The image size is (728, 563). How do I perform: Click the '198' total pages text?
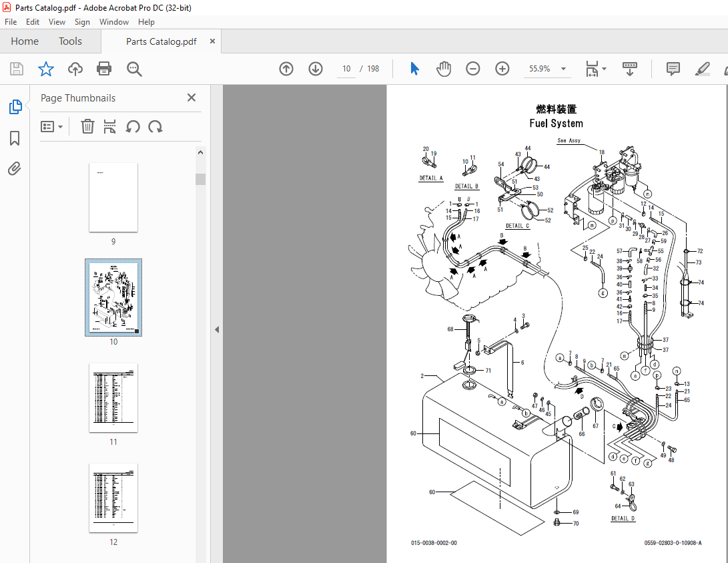click(373, 69)
